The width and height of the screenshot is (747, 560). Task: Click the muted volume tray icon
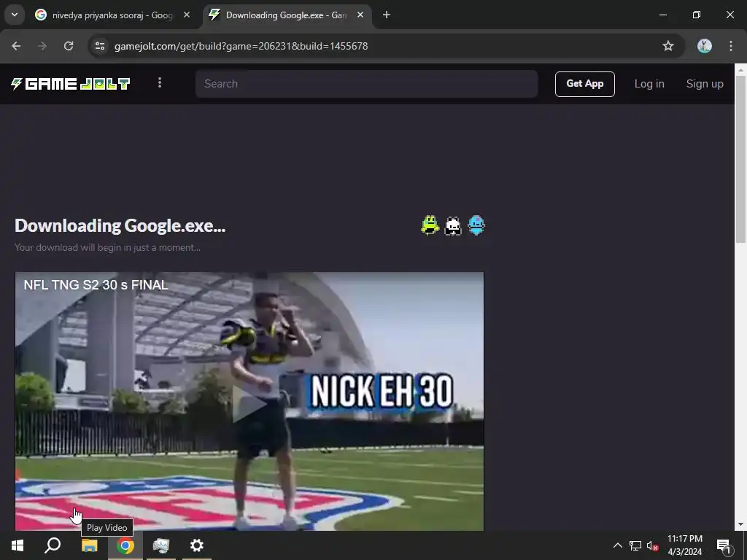tap(653, 545)
